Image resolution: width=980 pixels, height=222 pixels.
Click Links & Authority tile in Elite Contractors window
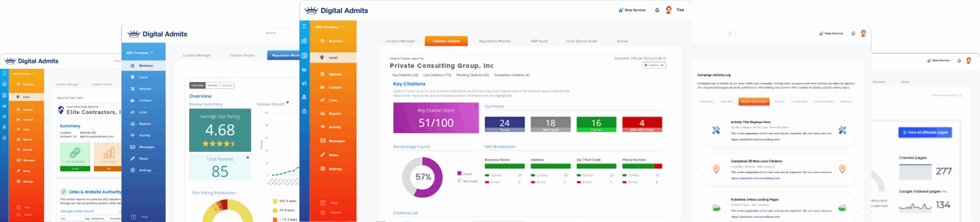pyautogui.click(x=75, y=156)
